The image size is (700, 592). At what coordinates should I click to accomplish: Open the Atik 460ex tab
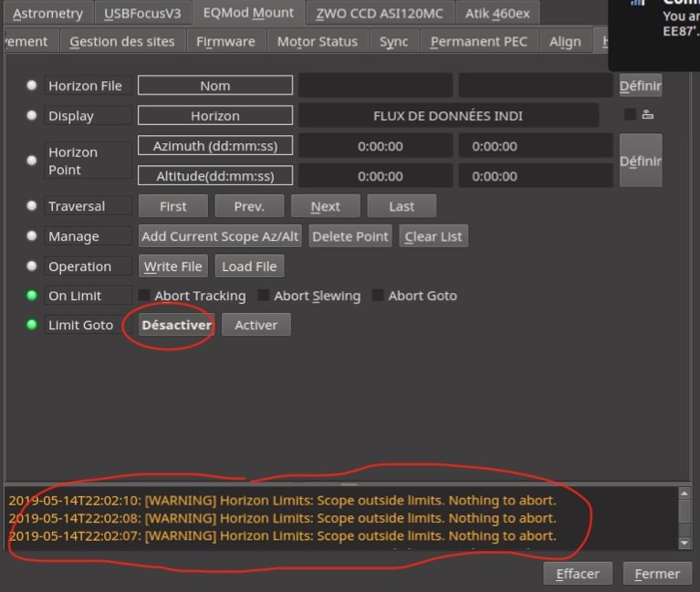[x=497, y=14]
